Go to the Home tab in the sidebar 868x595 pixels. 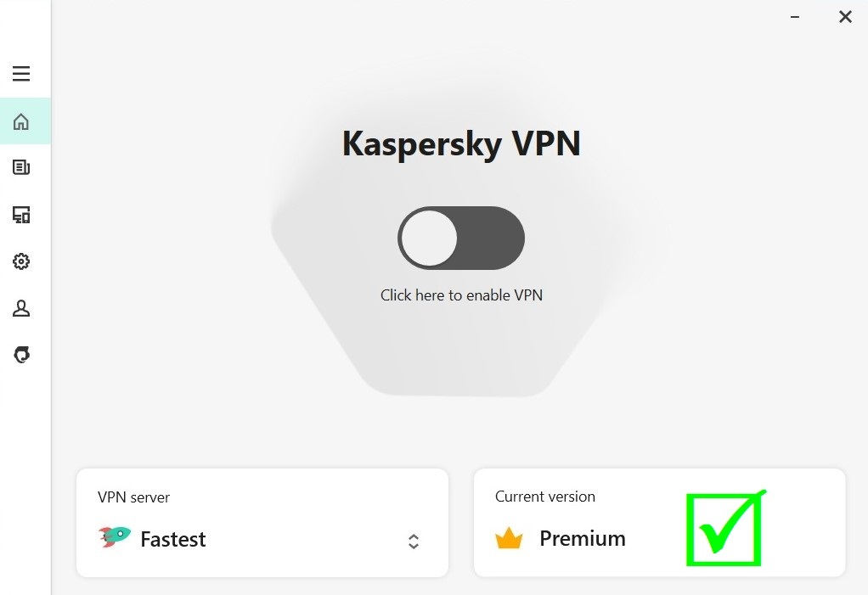point(21,121)
